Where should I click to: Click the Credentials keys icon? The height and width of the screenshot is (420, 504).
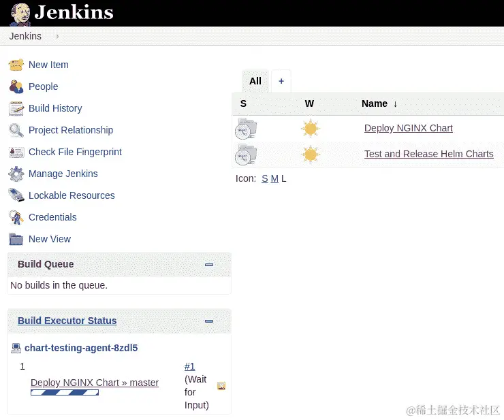pos(16,217)
